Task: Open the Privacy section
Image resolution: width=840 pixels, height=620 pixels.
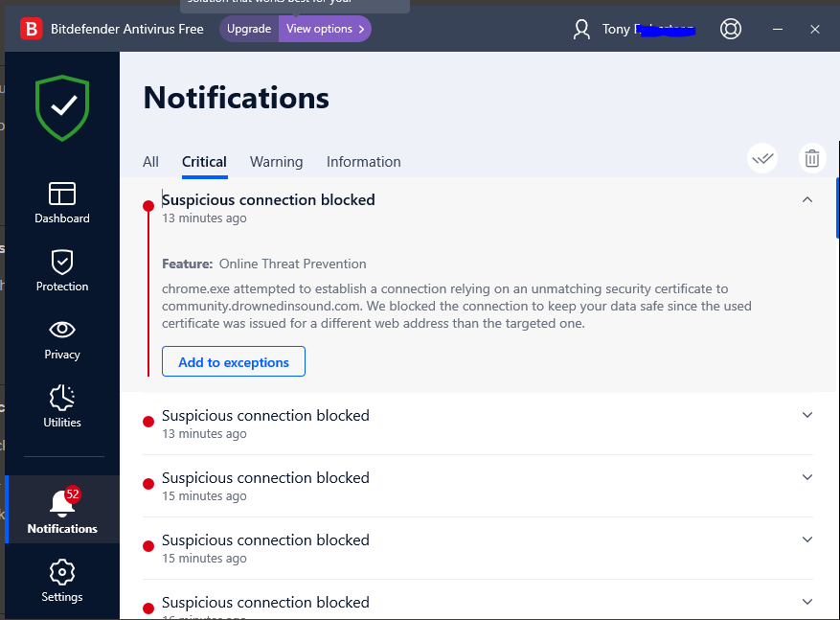Action: coord(62,339)
